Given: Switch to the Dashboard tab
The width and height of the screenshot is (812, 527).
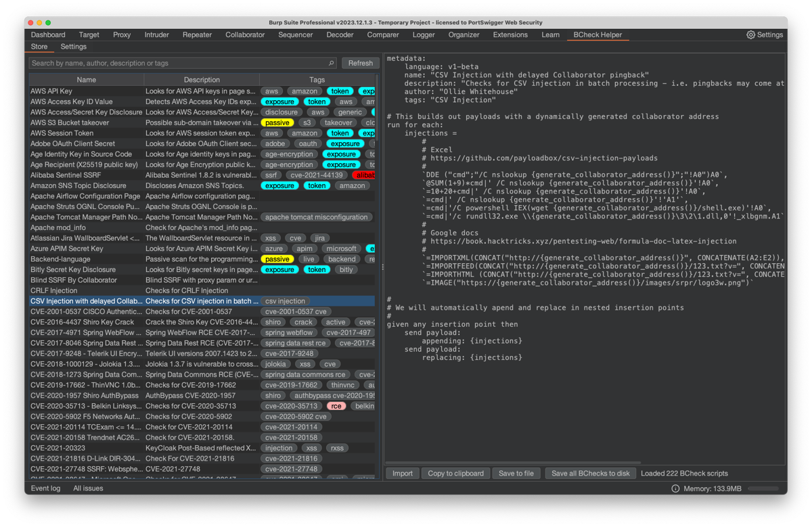Looking at the screenshot, I should tap(48, 35).
